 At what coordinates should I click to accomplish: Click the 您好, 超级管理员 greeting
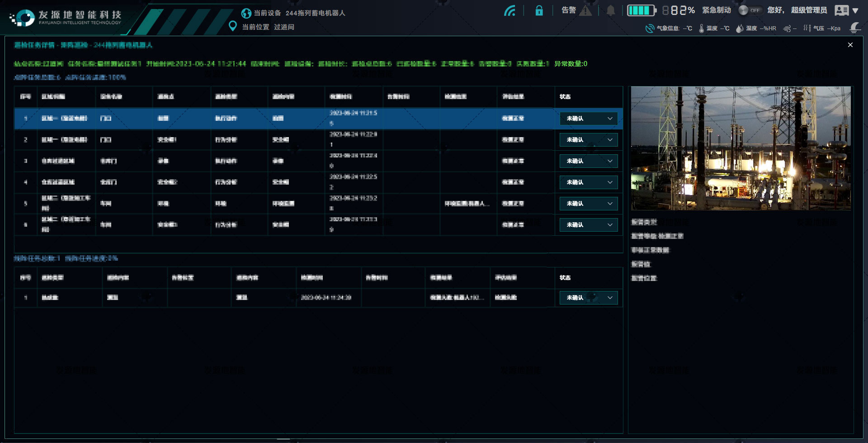point(797,10)
